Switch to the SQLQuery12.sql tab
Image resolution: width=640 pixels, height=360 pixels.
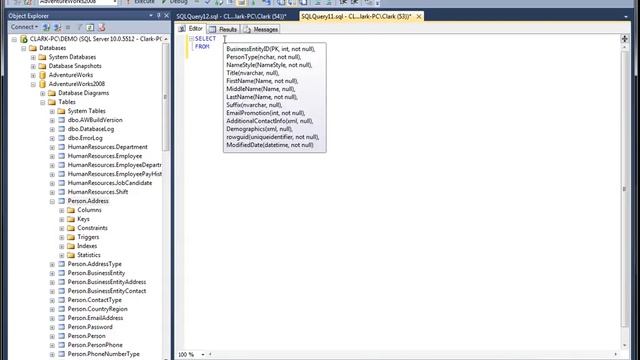[x=231, y=16]
